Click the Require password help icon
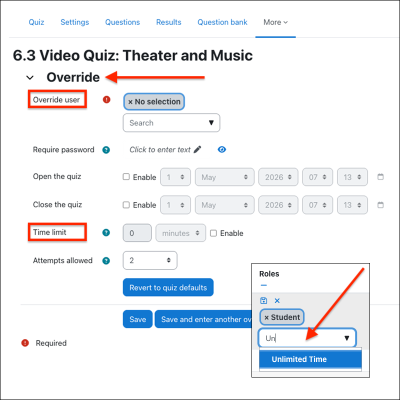The width and height of the screenshot is (400, 400). tap(106, 150)
